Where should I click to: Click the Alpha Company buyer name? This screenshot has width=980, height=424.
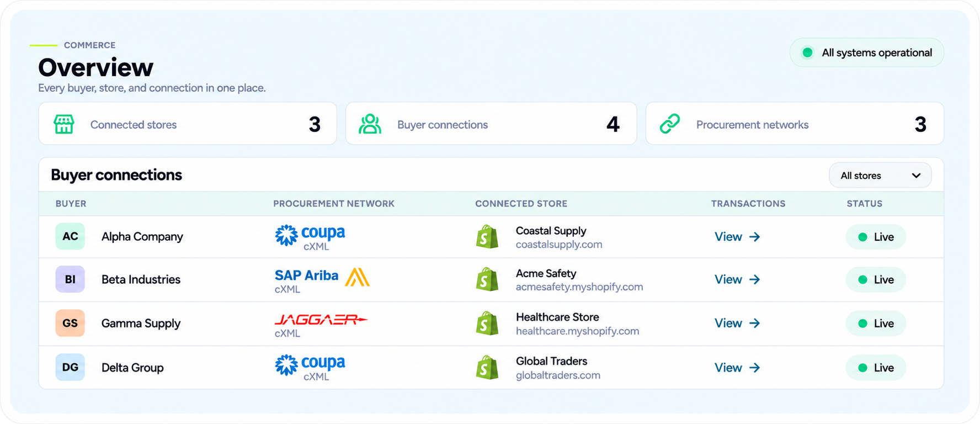point(142,237)
